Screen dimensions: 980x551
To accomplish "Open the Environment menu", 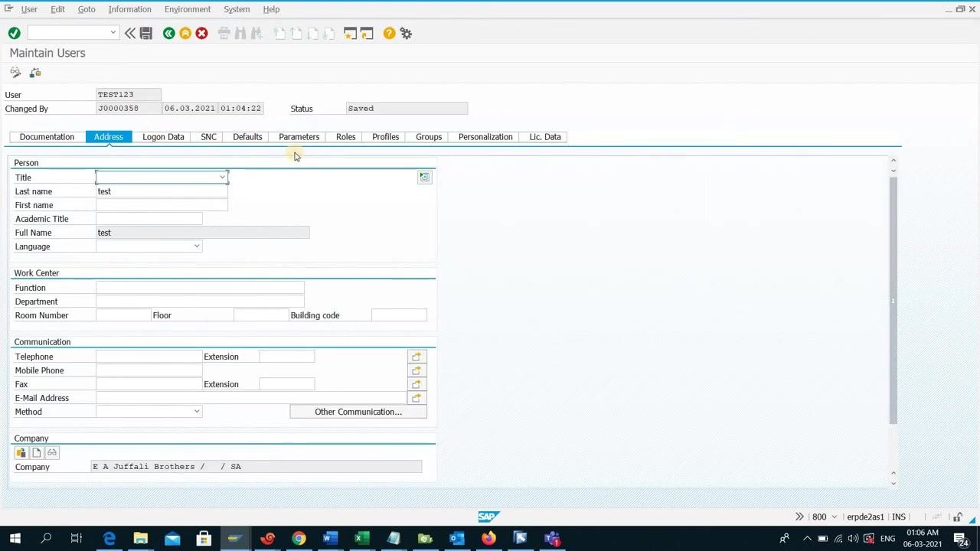I will tap(188, 9).
